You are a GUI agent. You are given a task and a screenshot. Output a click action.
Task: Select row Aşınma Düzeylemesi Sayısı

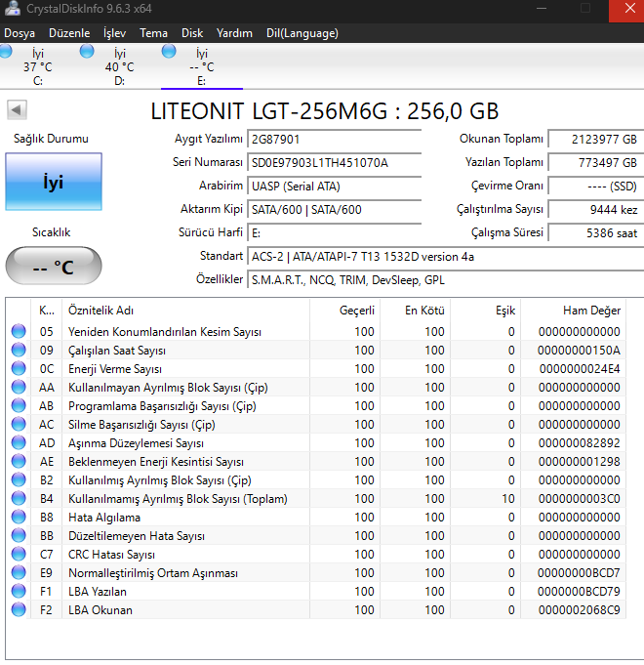[315, 442]
